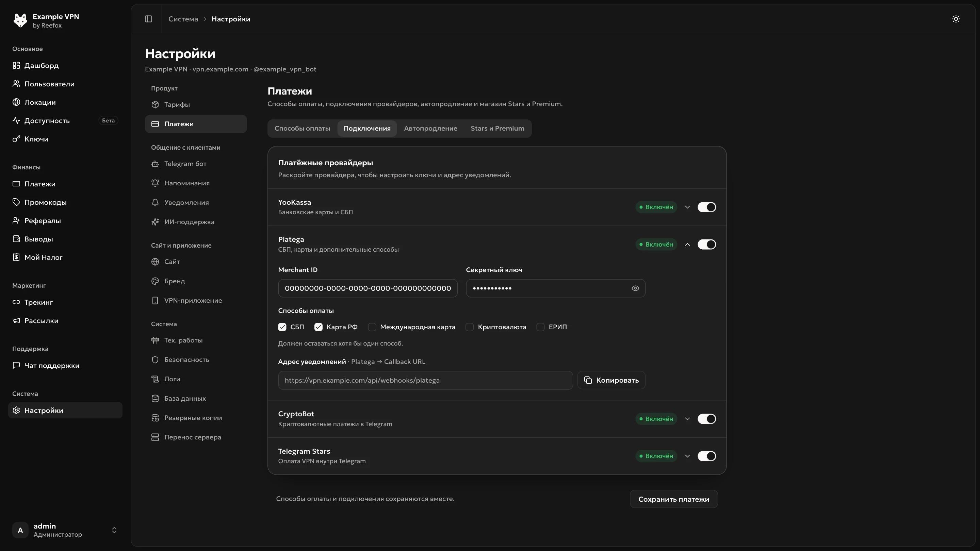The image size is (980, 551).
Task: Enable the Криптовалюта checkbox
Action: coord(470,327)
